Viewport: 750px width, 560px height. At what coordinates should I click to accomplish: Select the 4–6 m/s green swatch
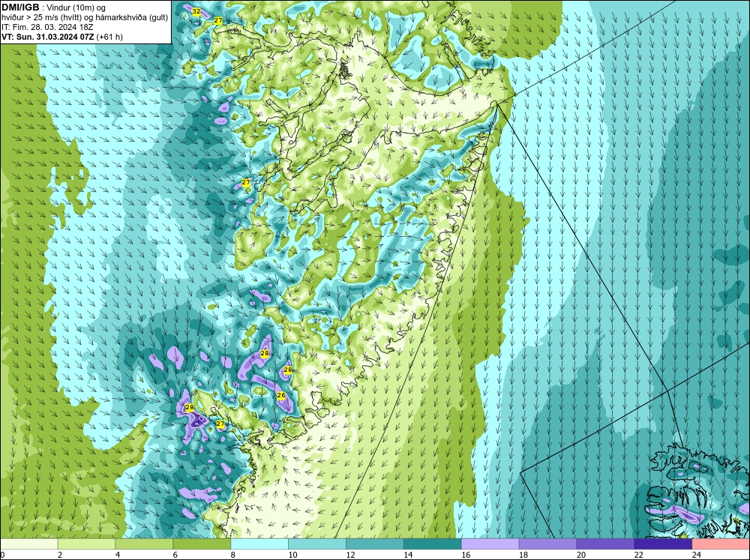144,544
